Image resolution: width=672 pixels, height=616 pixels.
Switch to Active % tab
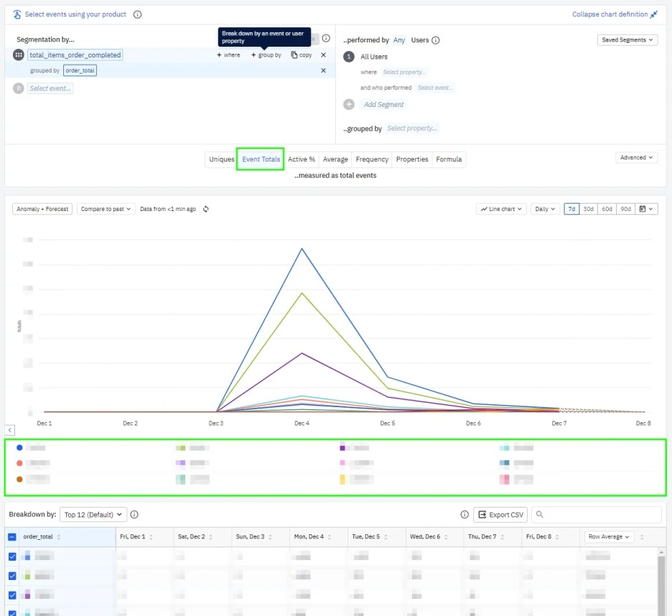pos(302,159)
